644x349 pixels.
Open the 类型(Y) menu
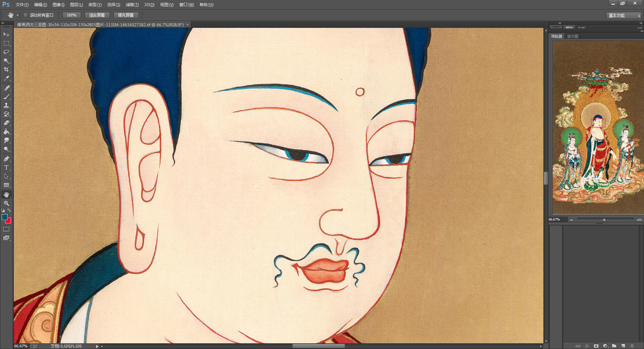(94, 4)
